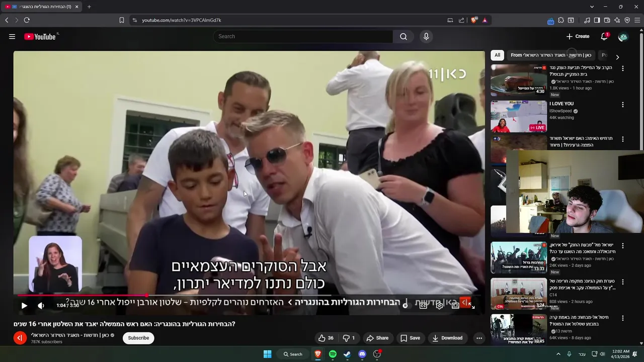This screenshot has width=644, height=362.
Task: Open the Brave Rewards triangle icon
Action: 485,20
